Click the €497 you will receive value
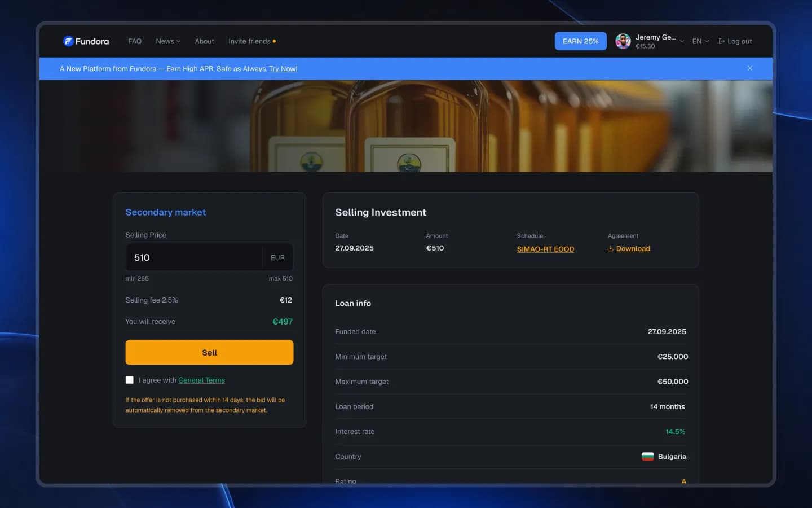This screenshot has height=508, width=812. [x=283, y=322]
